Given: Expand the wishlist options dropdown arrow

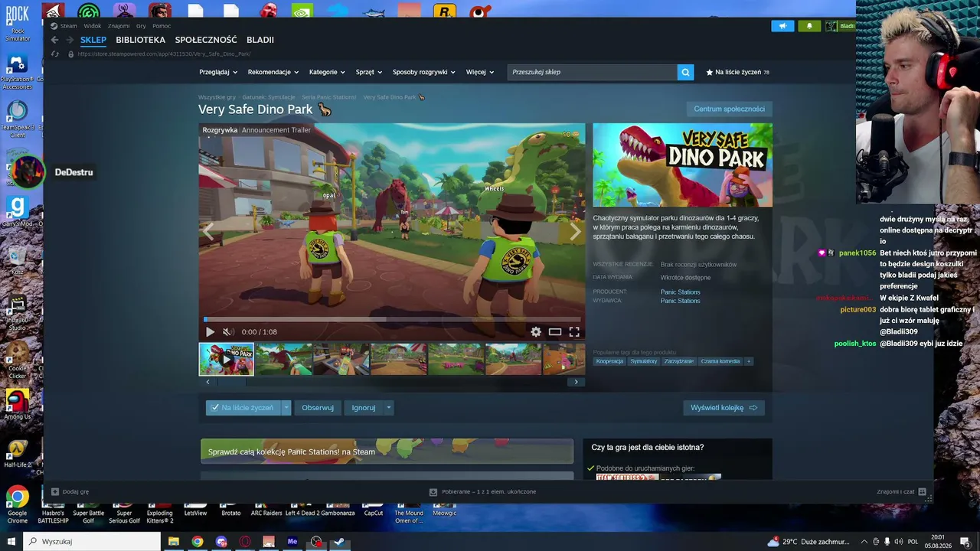Looking at the screenshot, I should tap(286, 408).
